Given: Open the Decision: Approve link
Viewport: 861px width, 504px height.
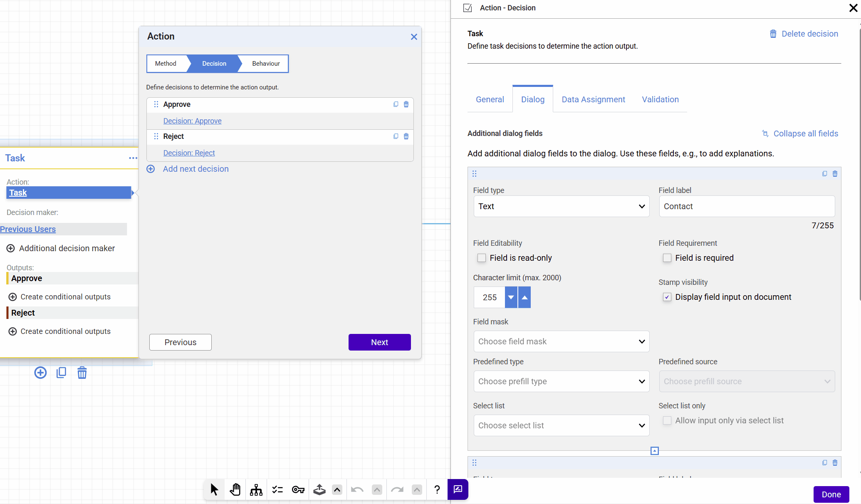Looking at the screenshot, I should [x=193, y=121].
